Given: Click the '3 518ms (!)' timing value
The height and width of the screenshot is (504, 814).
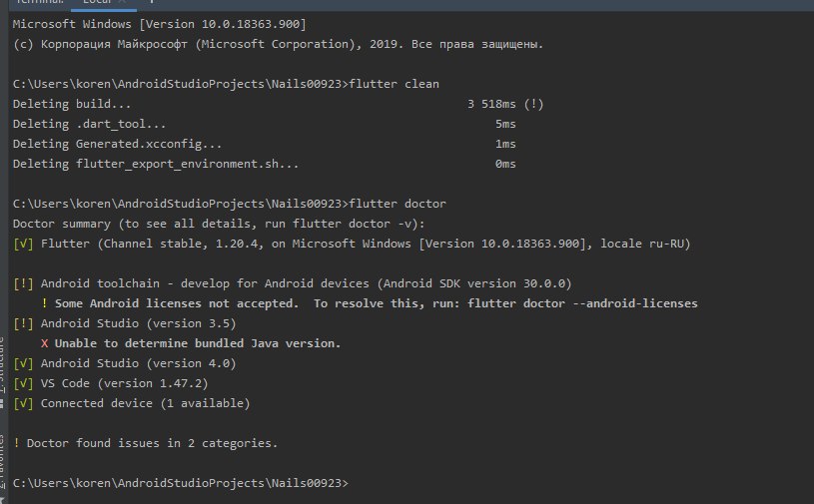Looking at the screenshot, I should (505, 104).
